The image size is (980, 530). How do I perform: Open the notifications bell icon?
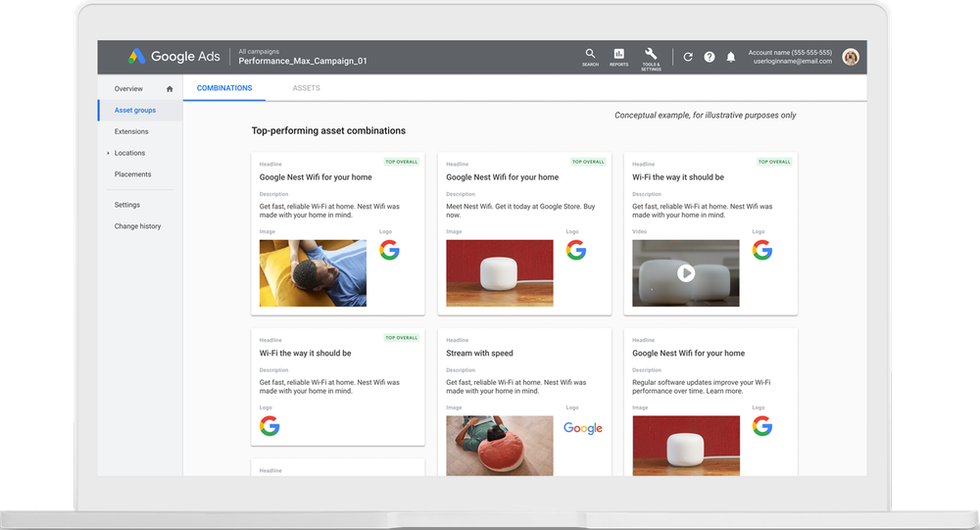[x=731, y=58]
